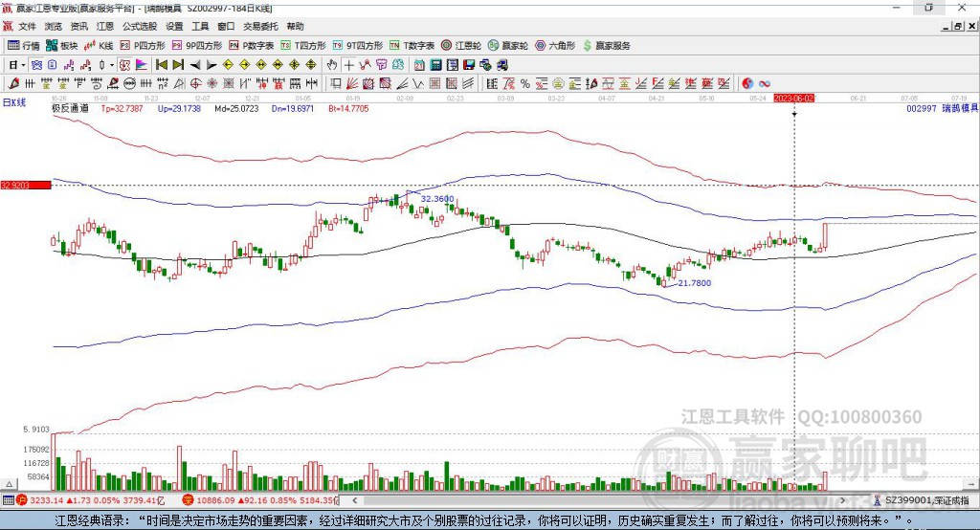Click the 002997 stock code label
This screenshot has height=530, width=980.
coord(922,108)
